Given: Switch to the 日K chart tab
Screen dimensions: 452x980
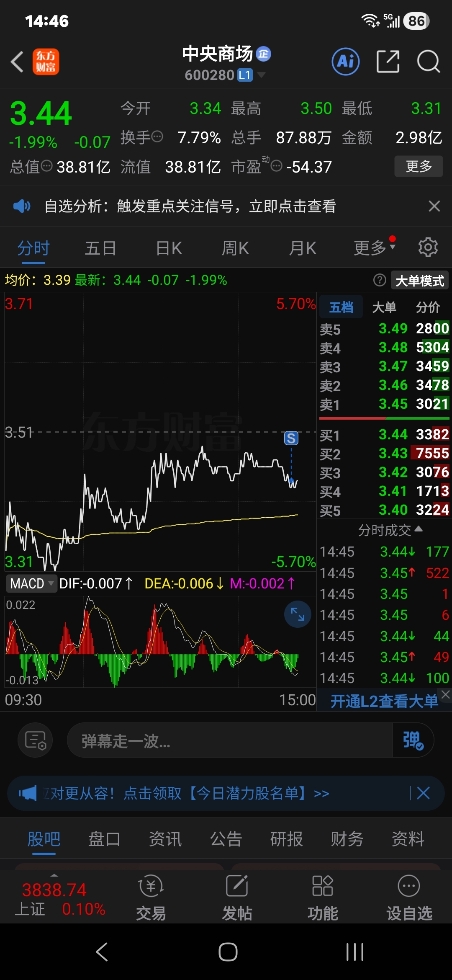Looking at the screenshot, I should tap(169, 248).
